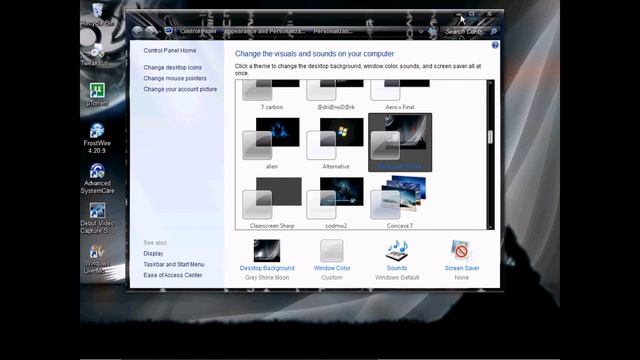Select the Debut Video Capture desktop shortcut
The image size is (640, 360).
(97, 218)
